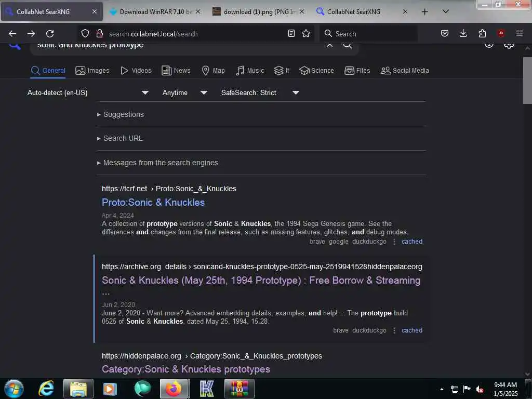
Task: Close the Download WinRAR 7.10 tab
Action: [x=198, y=12]
